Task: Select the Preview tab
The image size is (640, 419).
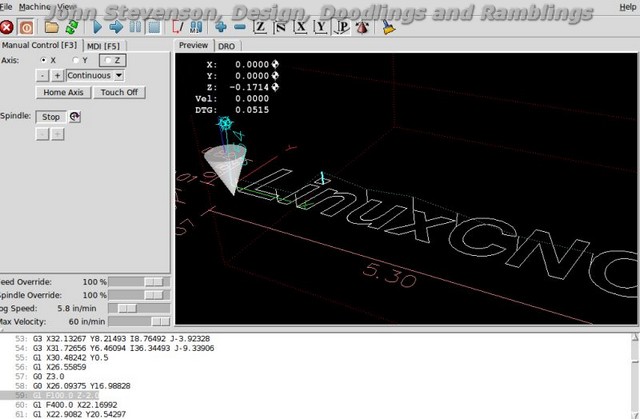Action: tap(193, 45)
